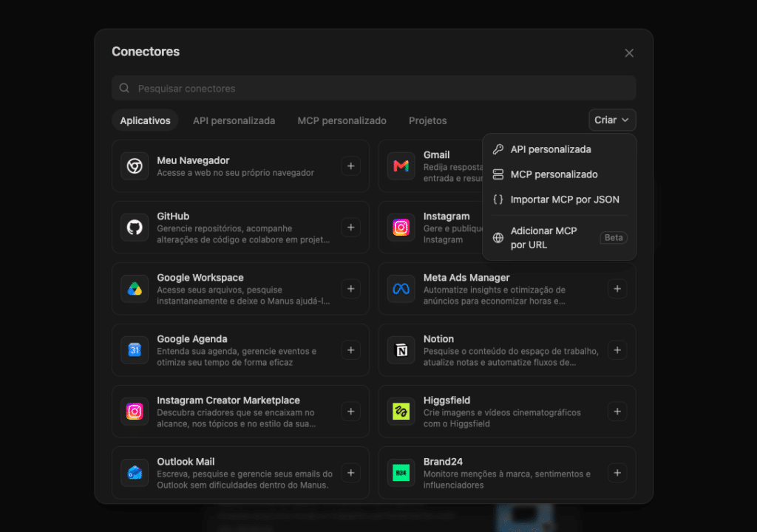The height and width of the screenshot is (532, 757).
Task: Click the Higgsfield logo icon
Action: pos(401,412)
